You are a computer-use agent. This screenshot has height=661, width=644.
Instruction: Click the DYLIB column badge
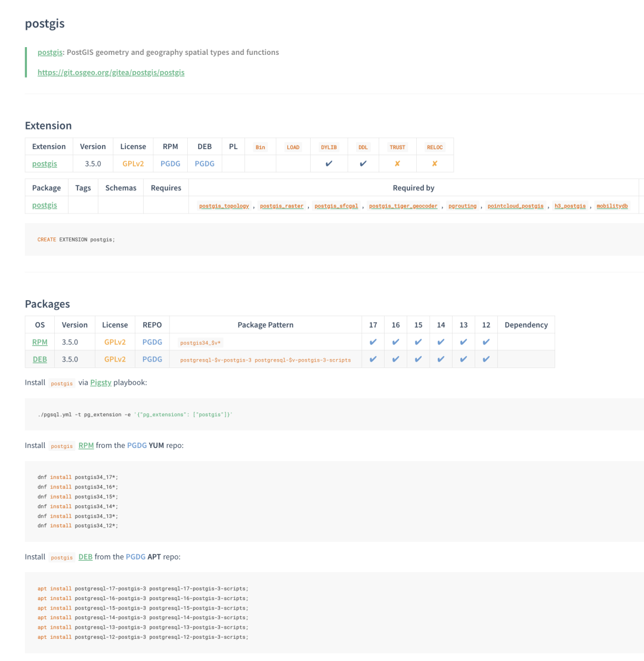click(x=329, y=147)
